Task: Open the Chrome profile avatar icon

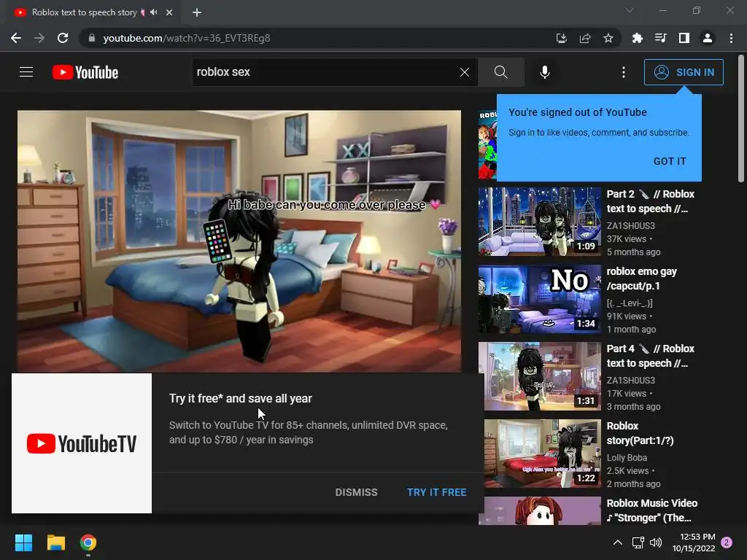Action: [708, 38]
